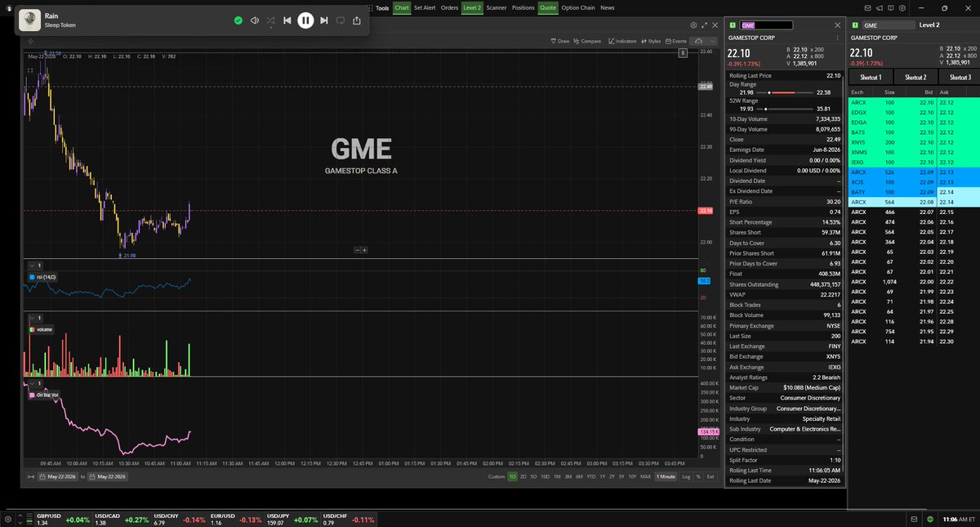980x527 pixels.
Task: Open the Quote panel three-dot options menu
Action: 837,38
